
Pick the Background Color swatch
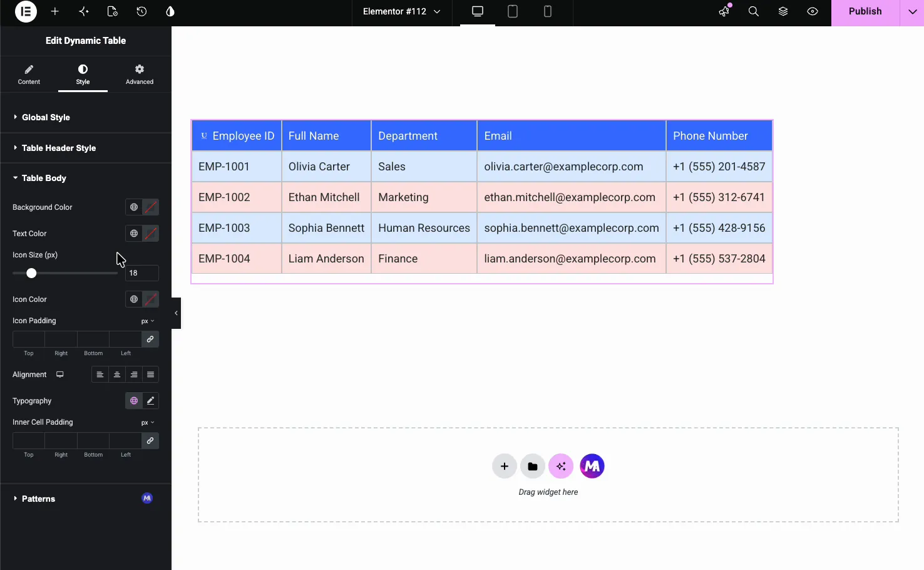tap(150, 207)
